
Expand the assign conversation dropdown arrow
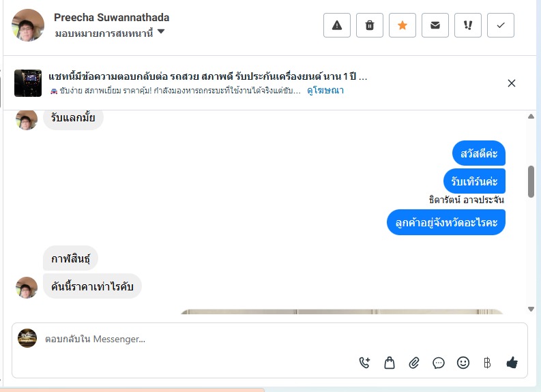pos(161,32)
